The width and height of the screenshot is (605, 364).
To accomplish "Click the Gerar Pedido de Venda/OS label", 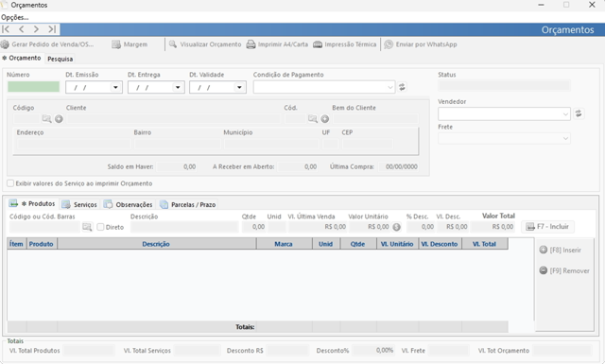I will pos(53,44).
